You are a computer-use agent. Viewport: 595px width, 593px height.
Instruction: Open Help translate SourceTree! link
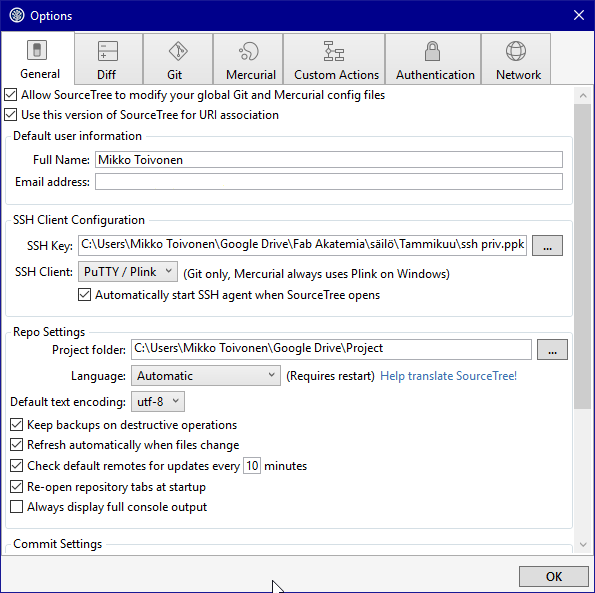[449, 376]
